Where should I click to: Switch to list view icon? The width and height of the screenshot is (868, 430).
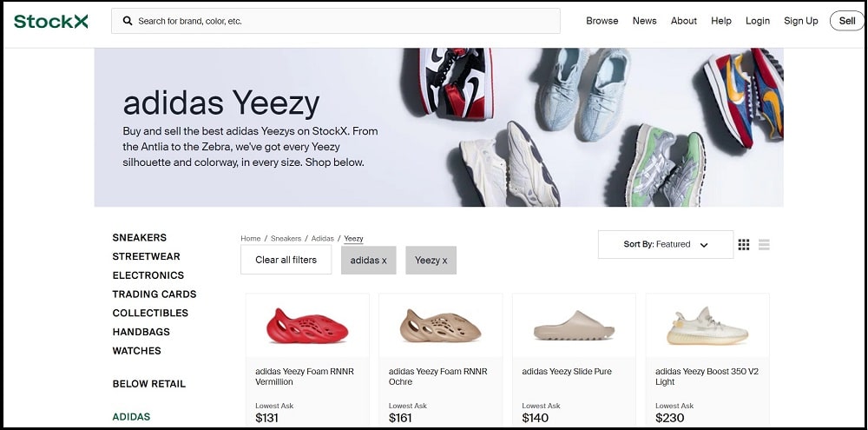tap(764, 244)
